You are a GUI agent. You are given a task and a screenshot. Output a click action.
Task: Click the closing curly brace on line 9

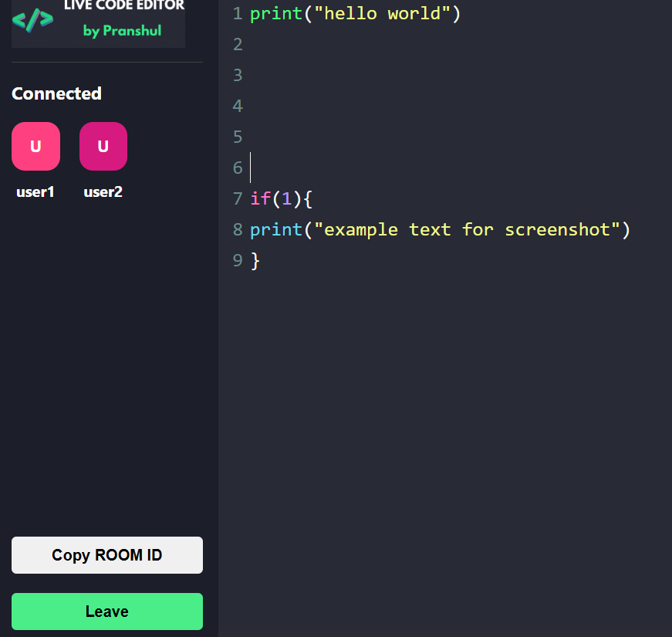coord(255,261)
